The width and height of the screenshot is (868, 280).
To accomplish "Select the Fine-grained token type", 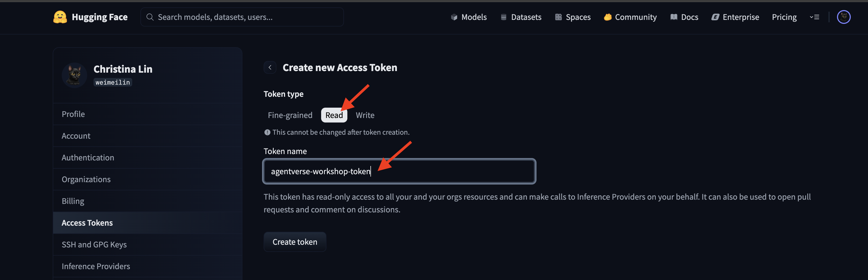I will pos(290,115).
